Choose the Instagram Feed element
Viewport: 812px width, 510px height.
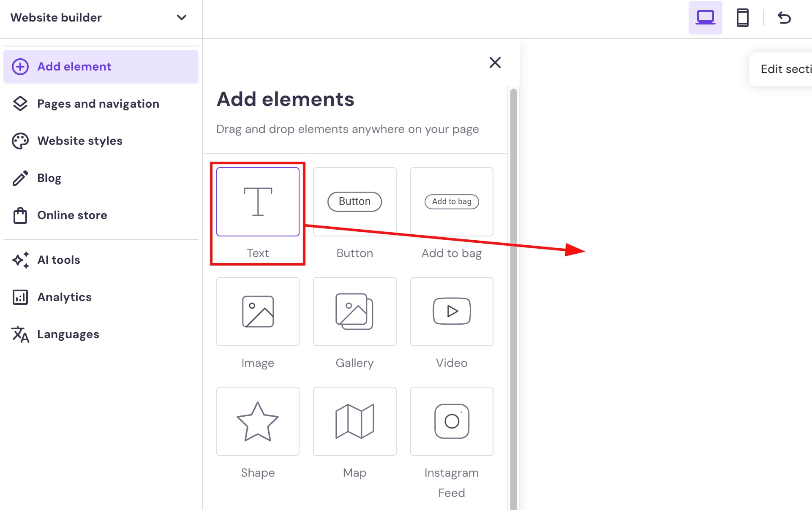[x=451, y=421]
